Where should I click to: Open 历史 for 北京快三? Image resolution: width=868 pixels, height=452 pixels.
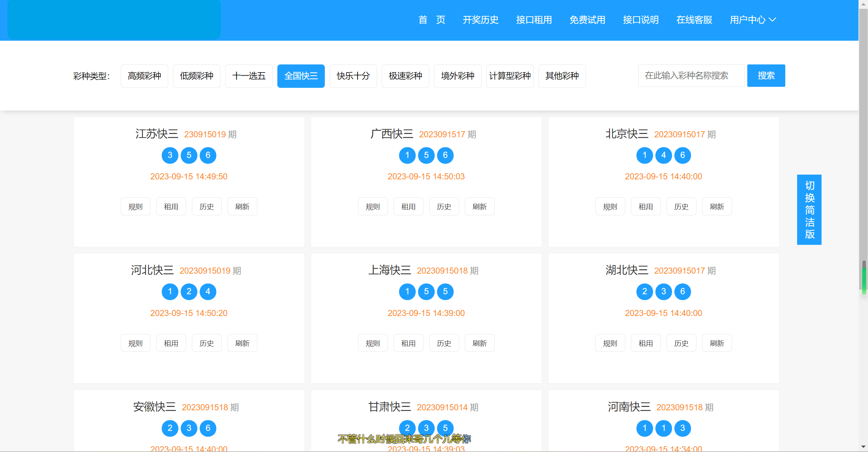[682, 207]
